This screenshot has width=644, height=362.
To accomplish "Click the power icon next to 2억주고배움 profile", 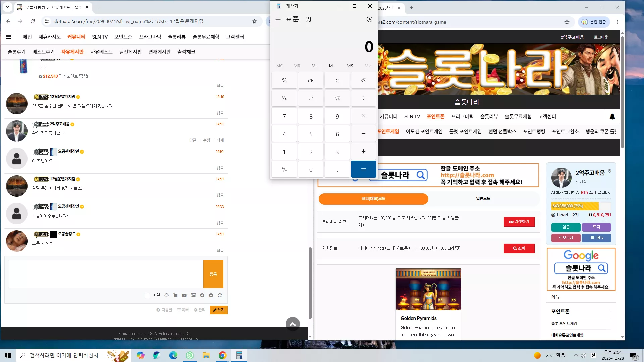I will click(610, 171).
